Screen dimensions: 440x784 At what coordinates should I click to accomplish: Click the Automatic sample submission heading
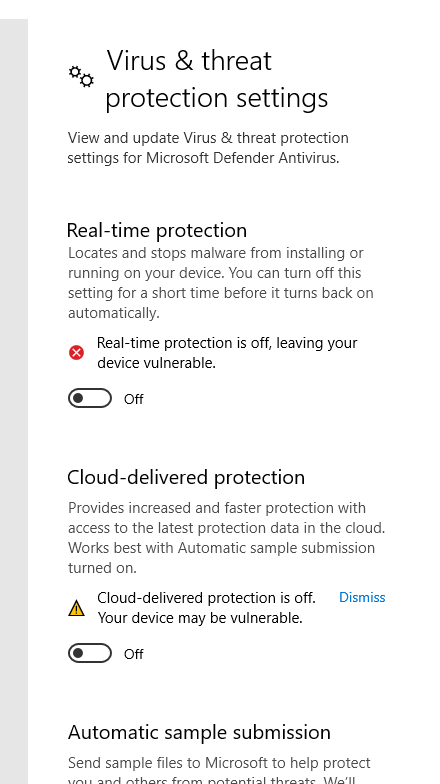tap(199, 732)
